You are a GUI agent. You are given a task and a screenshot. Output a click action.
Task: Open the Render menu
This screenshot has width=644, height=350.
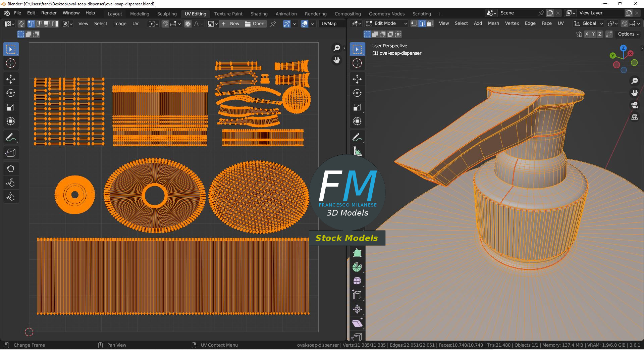pyautogui.click(x=49, y=13)
